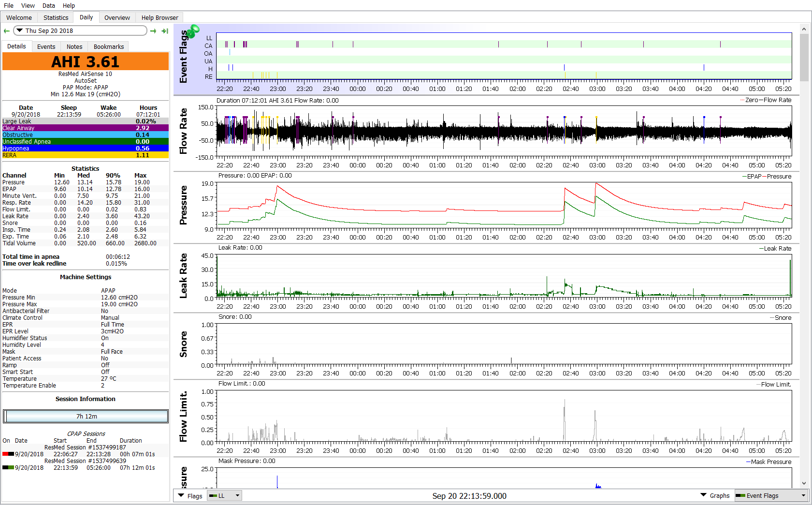Open the Graphs dropdown arrow
This screenshot has height=508, width=812.
click(x=703, y=495)
